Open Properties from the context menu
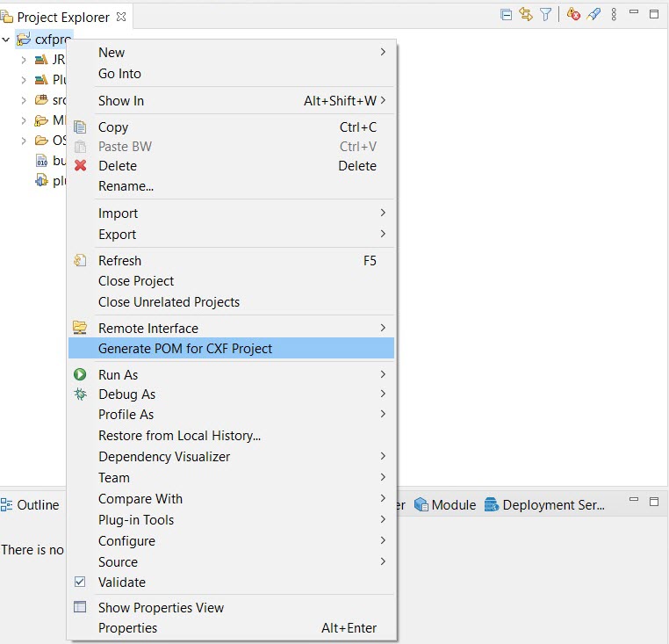Screen dimensions: 669x644 pos(127,627)
